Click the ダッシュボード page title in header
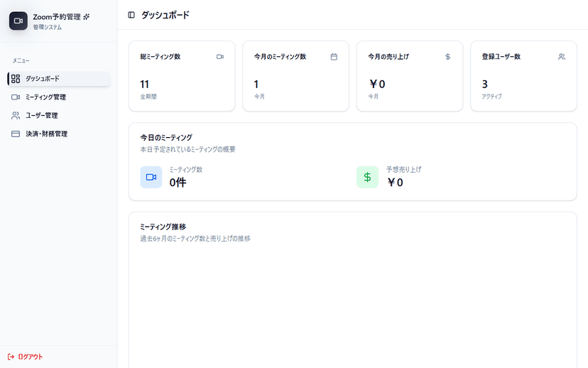Viewport: 588px width, 368px height. point(165,15)
